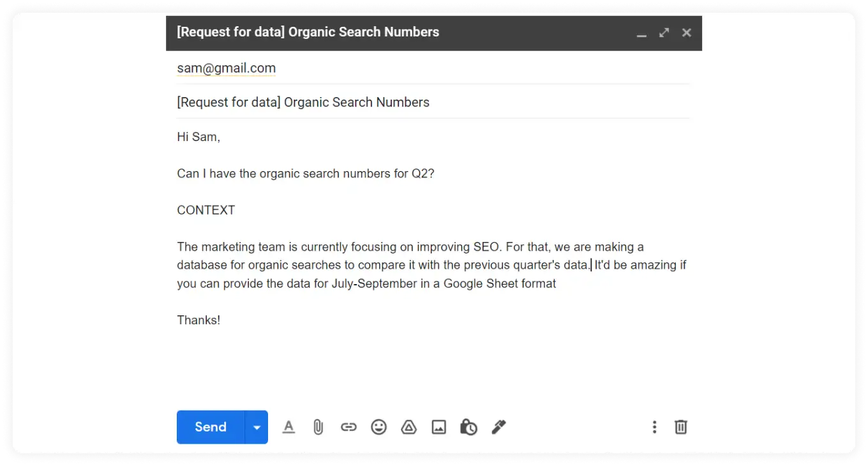The image size is (868, 466).
Task: Insert a file from Google Drive
Action: [408, 427]
